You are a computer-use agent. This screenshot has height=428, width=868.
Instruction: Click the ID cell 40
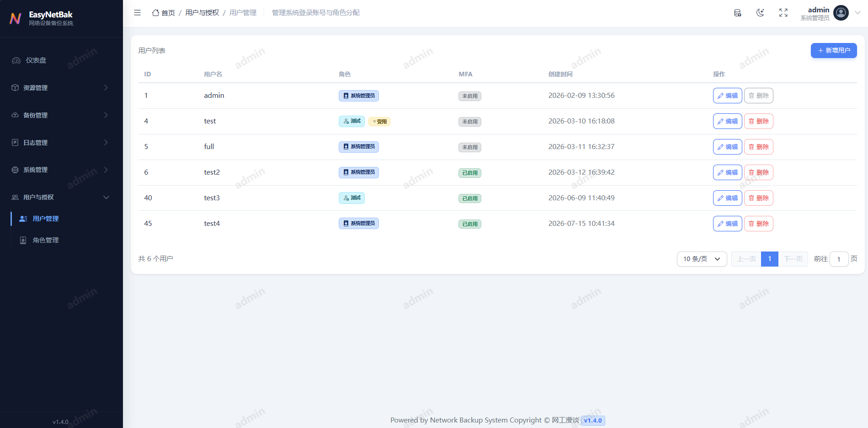point(148,198)
